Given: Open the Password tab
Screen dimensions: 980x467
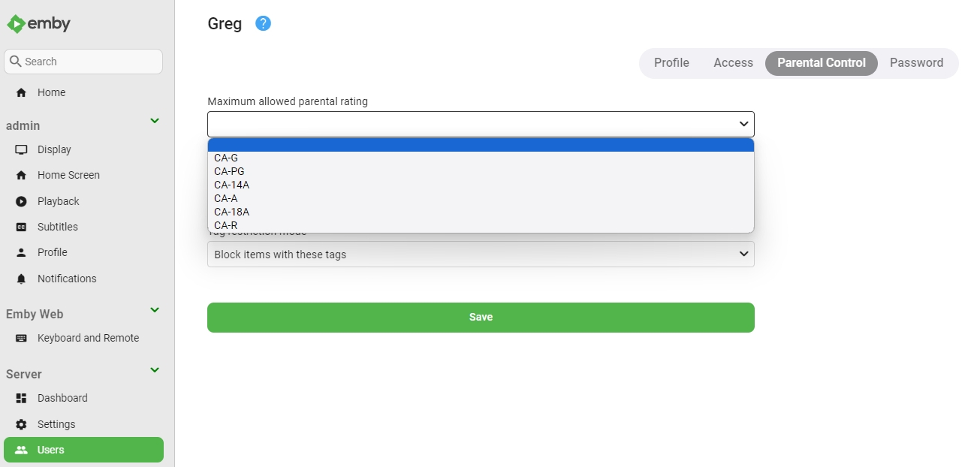Looking at the screenshot, I should pyautogui.click(x=916, y=63).
